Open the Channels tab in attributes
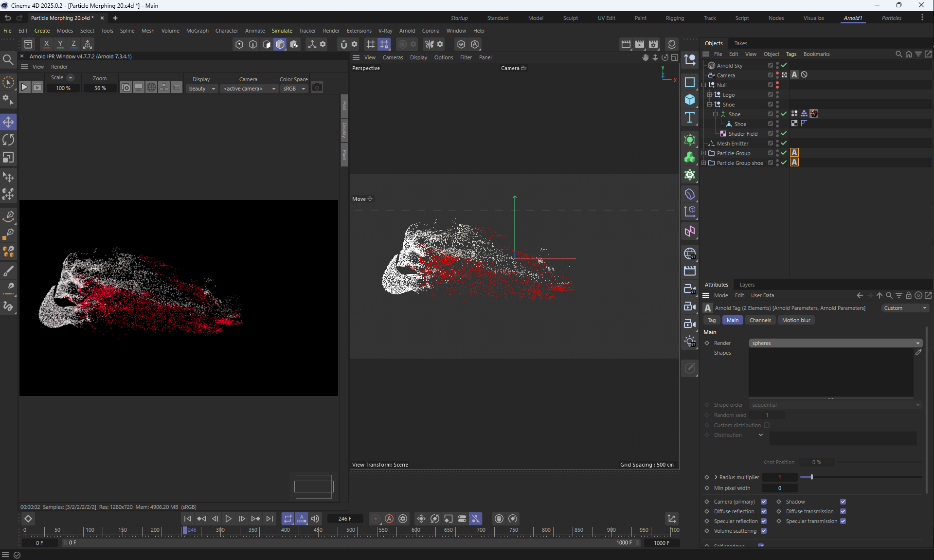 pyautogui.click(x=760, y=320)
